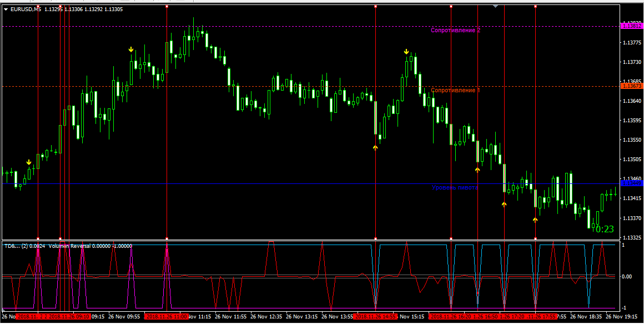Screen dimensions: 644x324
Task: Click the orange 1.13673 price tag
Action: [632, 86]
